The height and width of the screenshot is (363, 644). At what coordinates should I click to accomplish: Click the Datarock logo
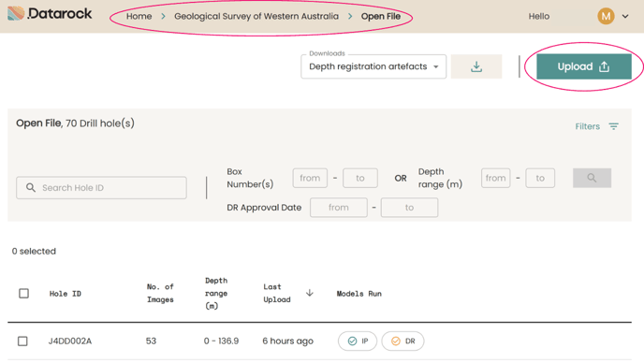pos(50,14)
